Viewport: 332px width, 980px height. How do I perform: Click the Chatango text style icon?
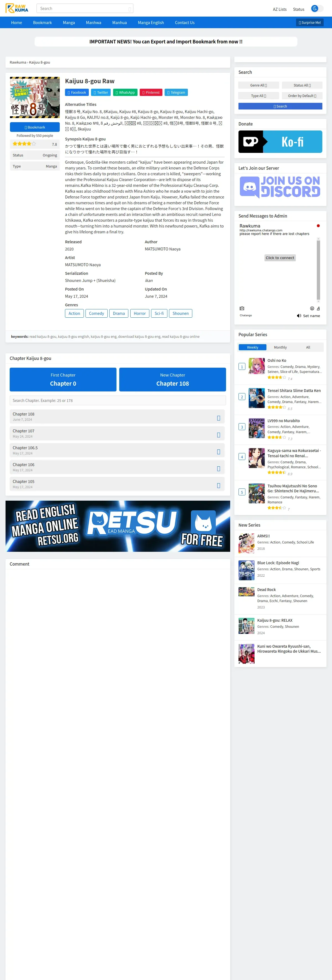(x=318, y=309)
